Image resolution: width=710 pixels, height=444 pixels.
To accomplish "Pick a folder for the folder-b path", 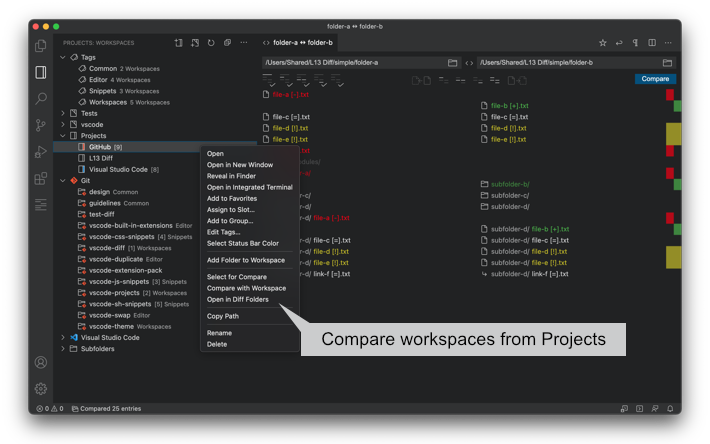I will (667, 63).
